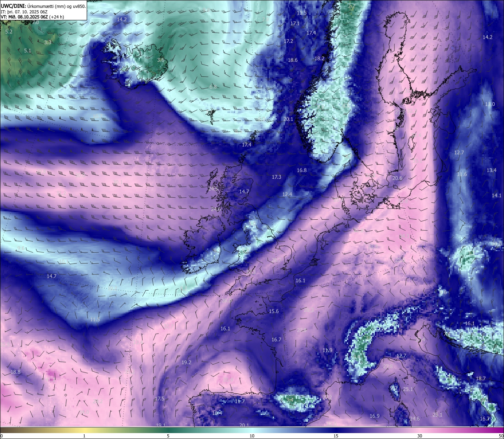Click the 1 tick on the color scale
Screen dimensions: 504x439
[x=84, y=436]
